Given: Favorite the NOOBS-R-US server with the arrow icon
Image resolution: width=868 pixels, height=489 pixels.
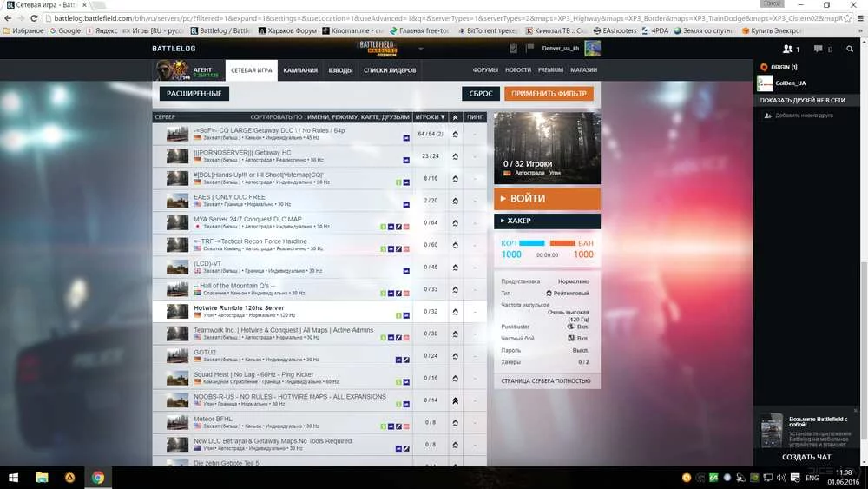Looking at the screenshot, I should pos(455,400).
